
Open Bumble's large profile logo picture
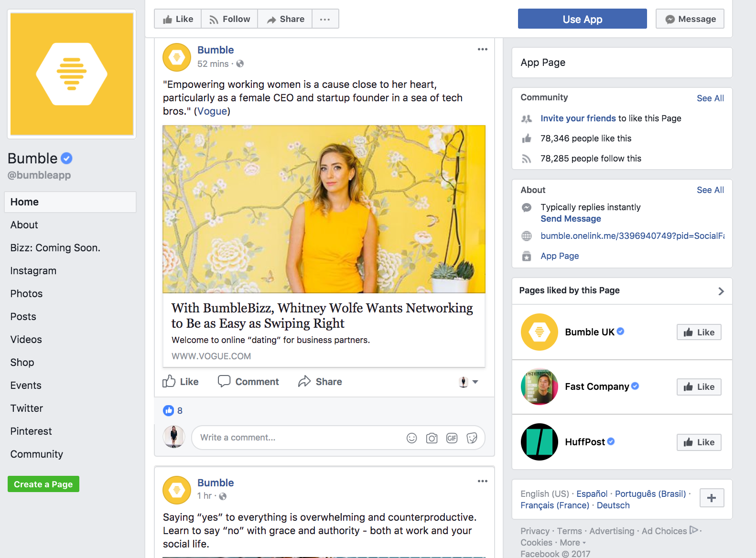pyautogui.click(x=72, y=74)
